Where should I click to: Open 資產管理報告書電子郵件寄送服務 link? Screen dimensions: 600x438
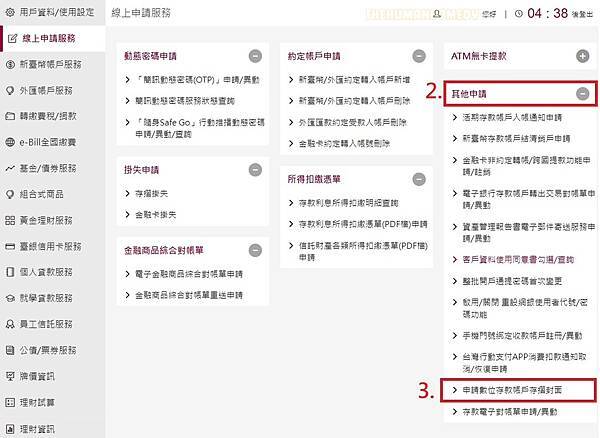tap(529, 233)
